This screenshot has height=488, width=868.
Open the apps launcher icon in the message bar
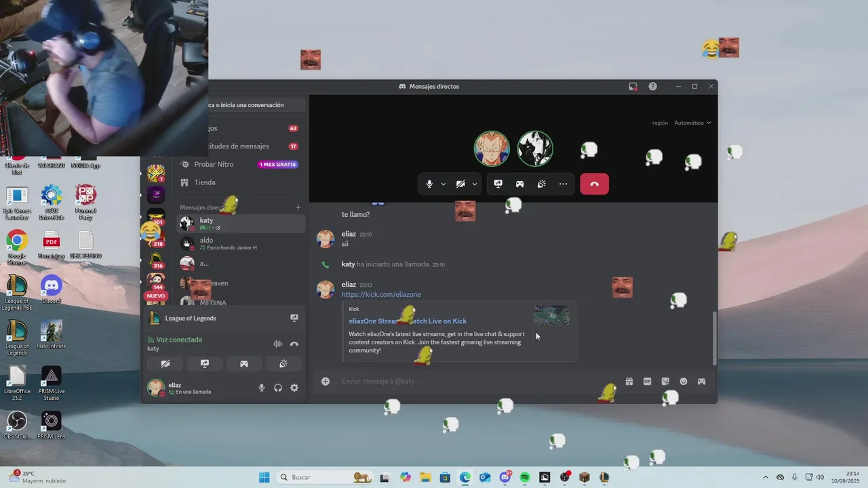702,382
